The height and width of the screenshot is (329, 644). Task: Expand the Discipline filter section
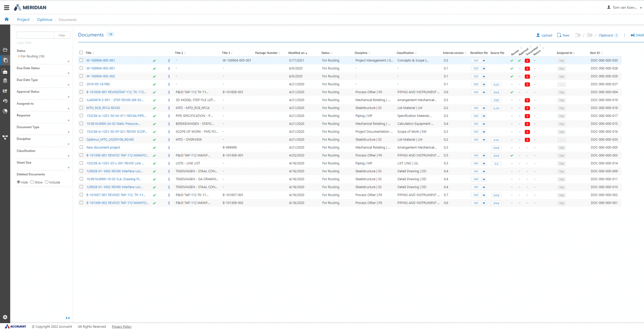coord(68,144)
